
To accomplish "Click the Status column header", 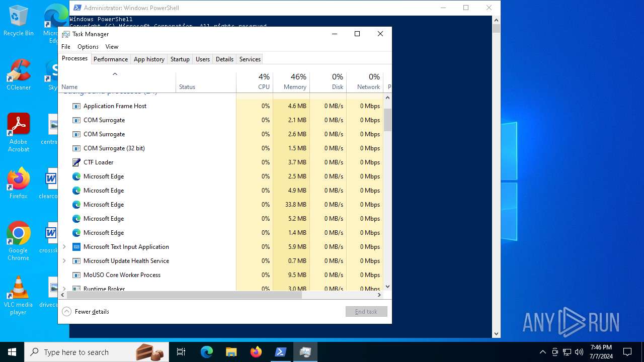I will 206,82.
